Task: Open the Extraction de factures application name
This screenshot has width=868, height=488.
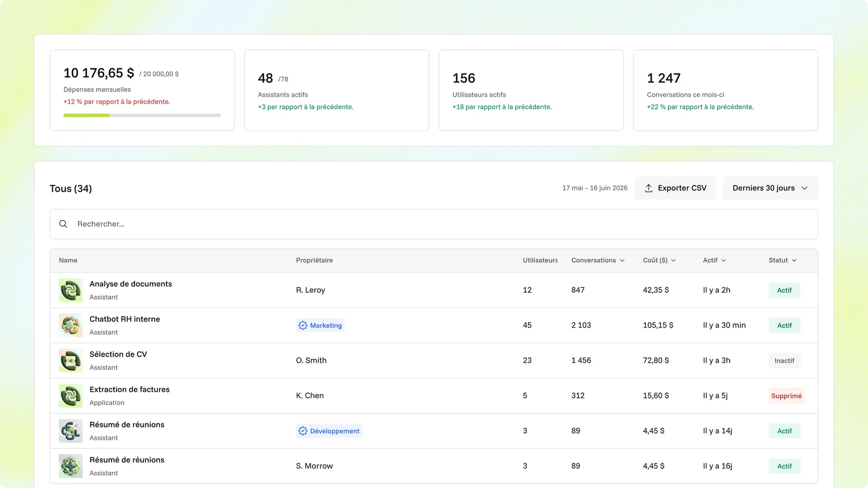Action: 130,389
